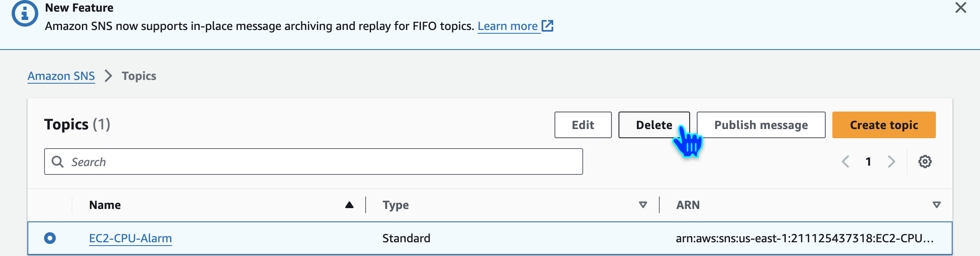Click the search magnifier icon

(57, 162)
